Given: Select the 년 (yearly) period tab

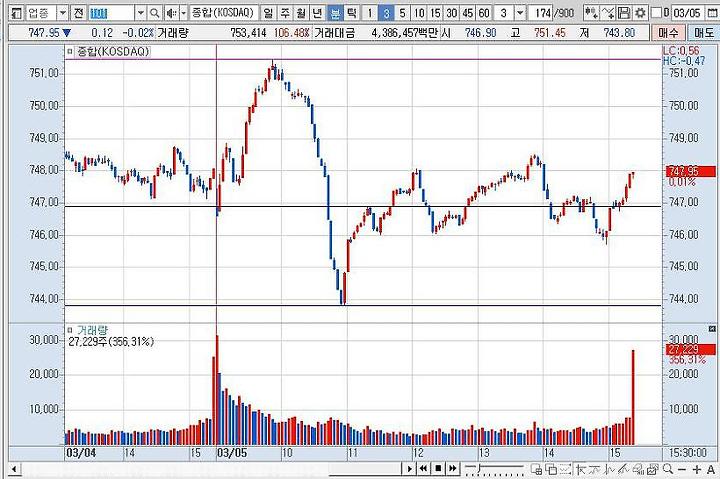Looking at the screenshot, I should pos(317,13).
